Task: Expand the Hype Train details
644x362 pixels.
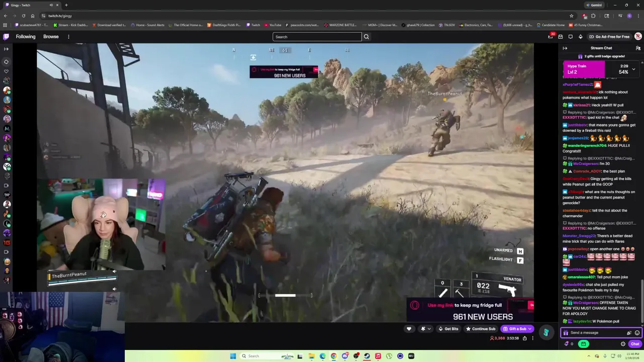Action: click(x=633, y=69)
